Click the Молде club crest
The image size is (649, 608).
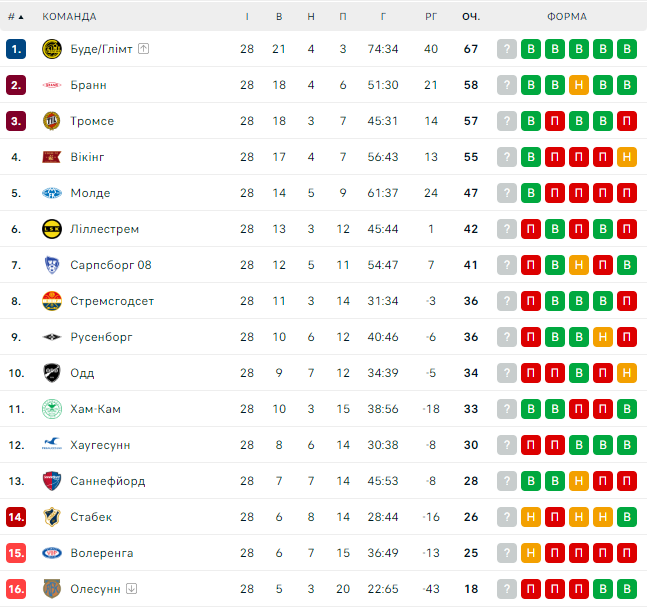click(52, 193)
